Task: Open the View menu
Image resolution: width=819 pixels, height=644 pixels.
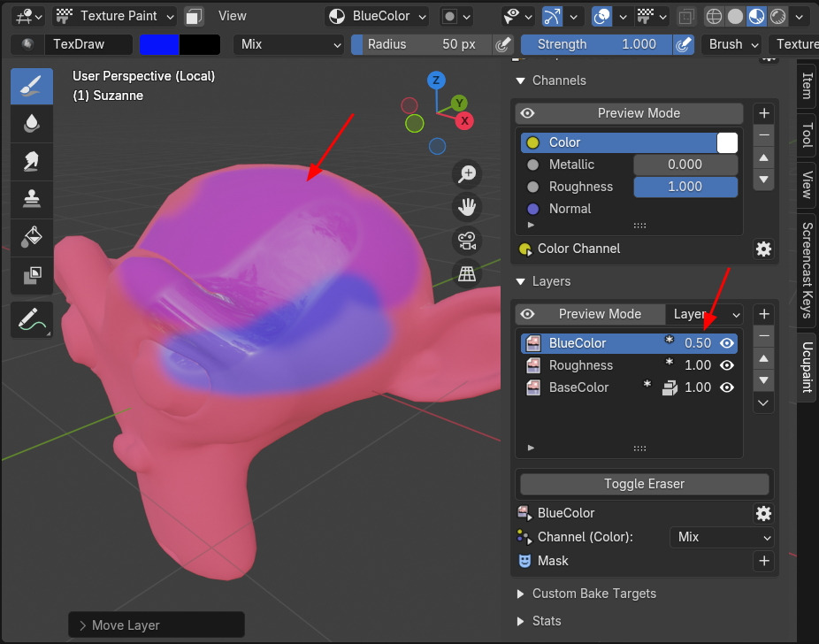Action: click(x=233, y=16)
